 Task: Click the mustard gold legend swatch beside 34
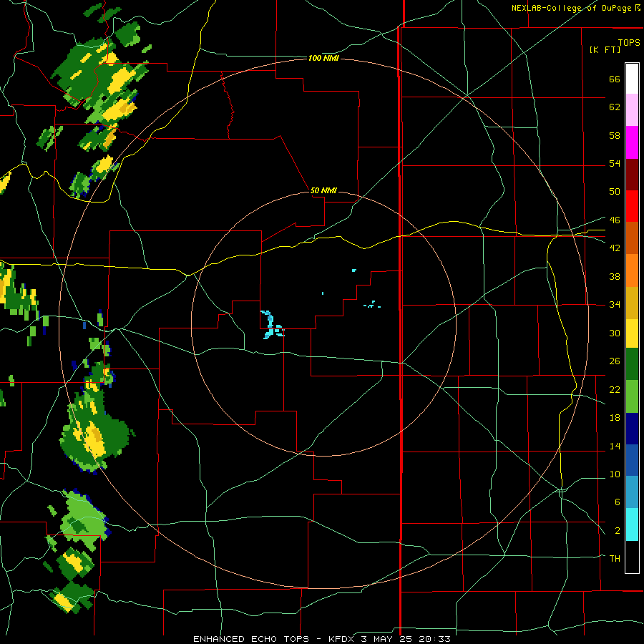(x=632, y=303)
